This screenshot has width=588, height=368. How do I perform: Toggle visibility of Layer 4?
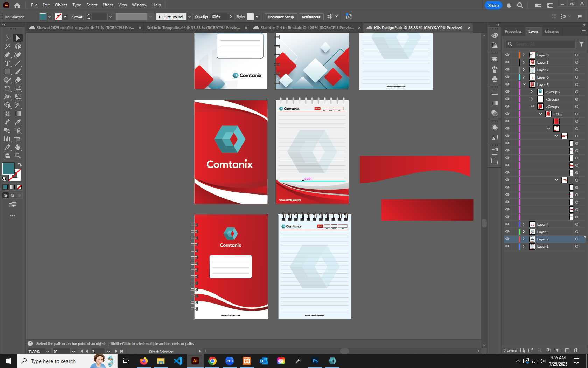pos(507,224)
